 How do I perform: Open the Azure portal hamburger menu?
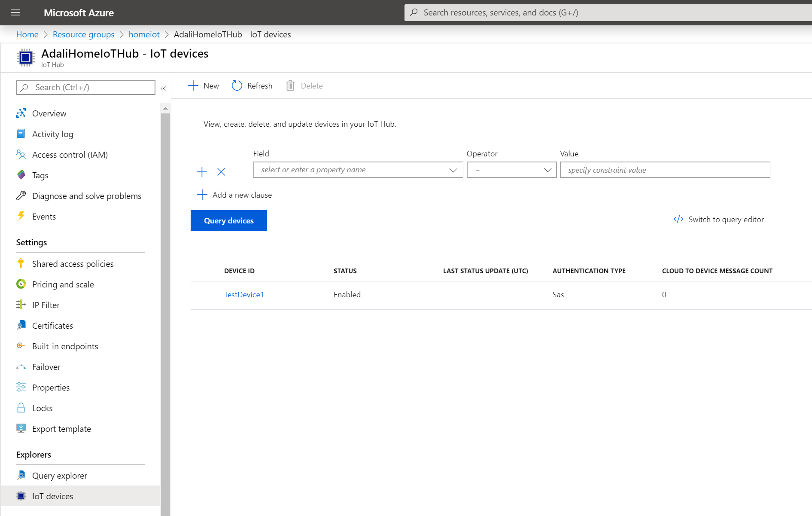(x=15, y=12)
